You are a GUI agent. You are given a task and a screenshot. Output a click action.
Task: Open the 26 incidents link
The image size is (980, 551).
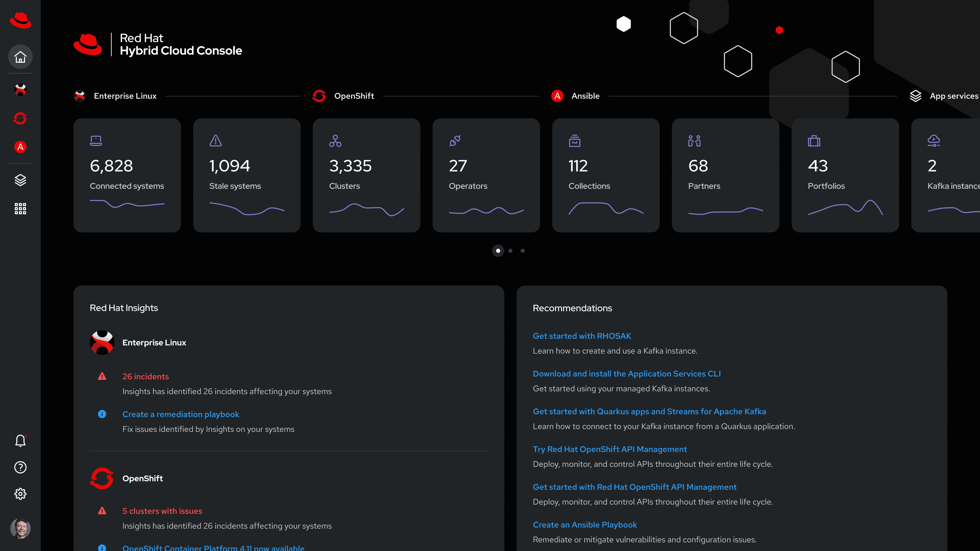pyautogui.click(x=146, y=377)
